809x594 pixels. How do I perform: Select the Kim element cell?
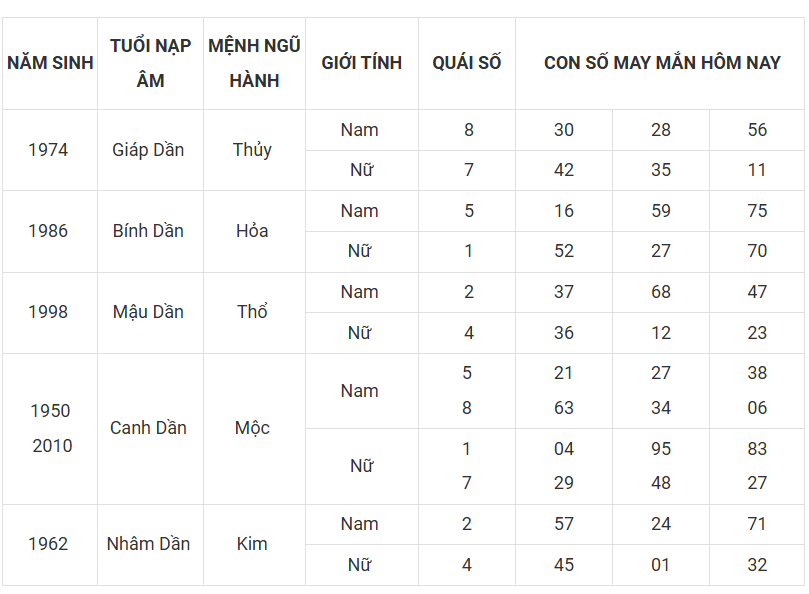click(x=254, y=544)
